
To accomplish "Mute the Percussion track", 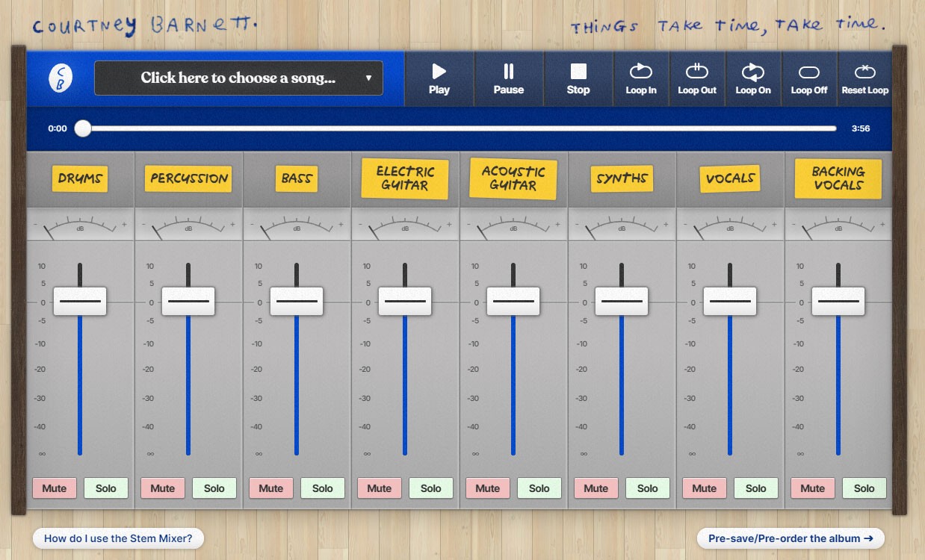I will click(x=163, y=488).
